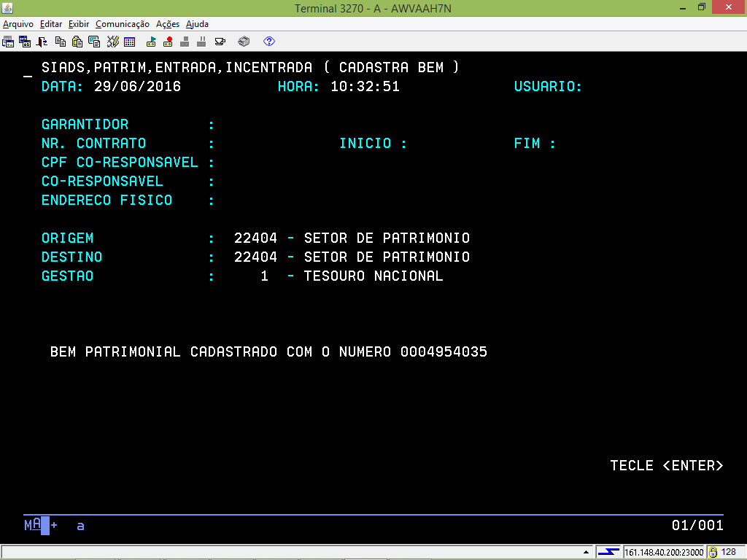Click the new session toolbar icon
The width and height of the screenshot is (747, 560).
click(8, 42)
